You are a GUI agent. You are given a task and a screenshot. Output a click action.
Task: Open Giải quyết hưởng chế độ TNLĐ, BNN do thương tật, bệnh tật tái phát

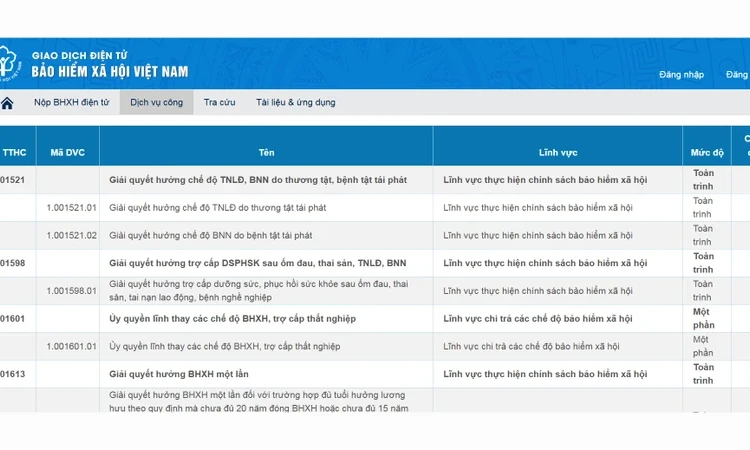(258, 180)
